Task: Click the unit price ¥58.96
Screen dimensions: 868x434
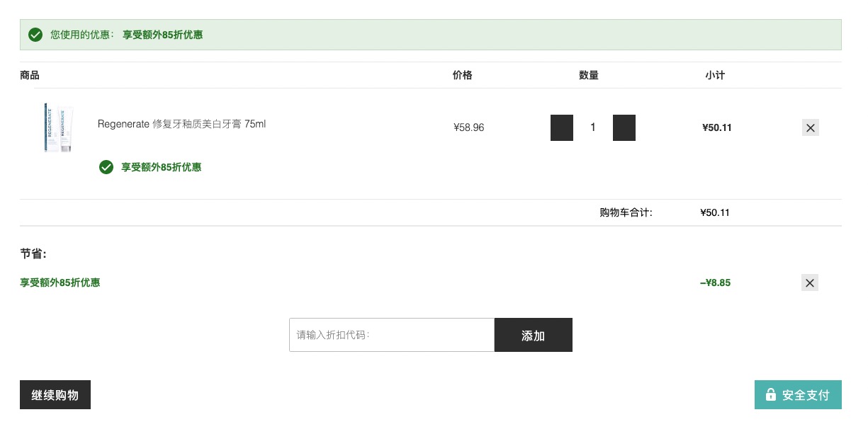Action: 469,128
